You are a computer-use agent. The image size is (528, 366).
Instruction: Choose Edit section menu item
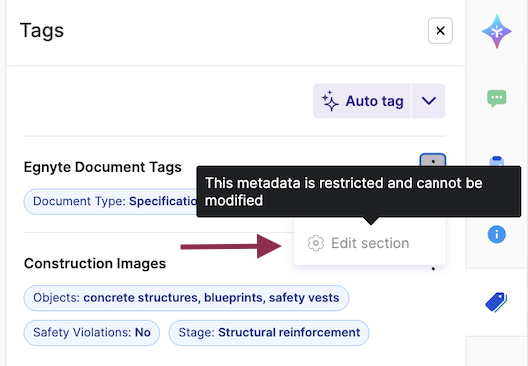click(x=370, y=243)
